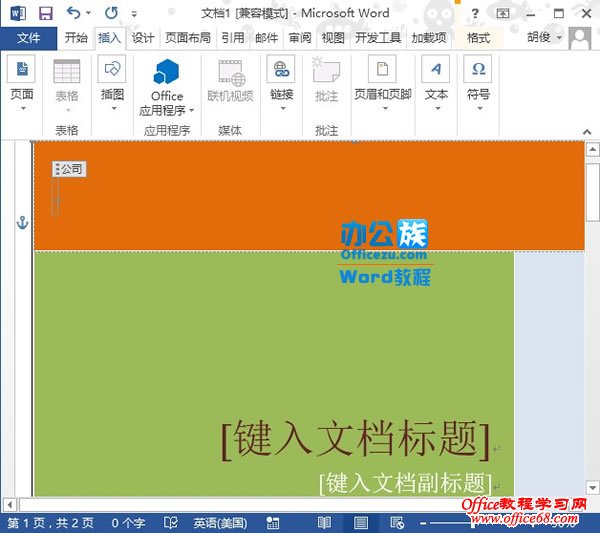Expand the 符号 dropdown arrow
This screenshot has width=600, height=533.
pos(479,109)
